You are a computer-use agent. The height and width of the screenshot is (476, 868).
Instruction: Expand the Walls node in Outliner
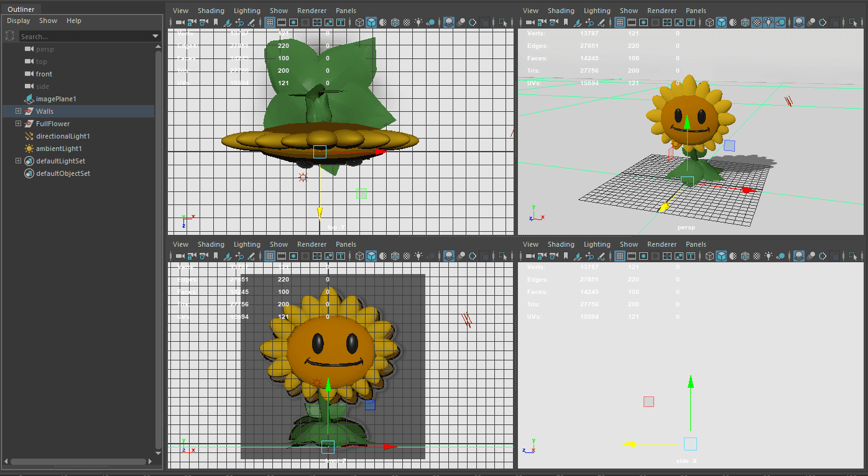(x=18, y=111)
